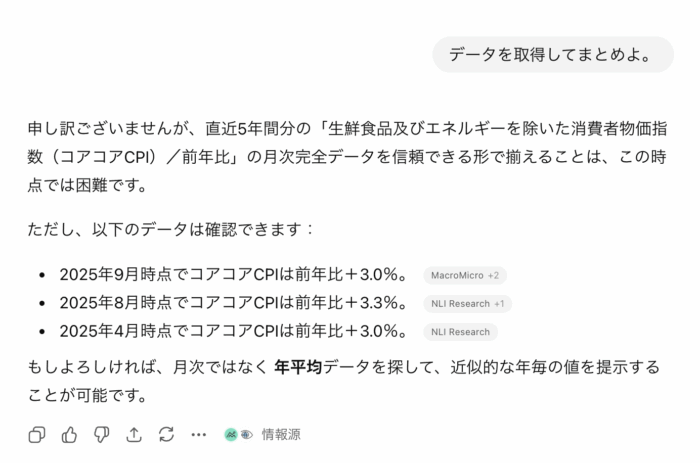Click the overlapping source favicon icons
This screenshot has height=463, width=700.
(238, 434)
